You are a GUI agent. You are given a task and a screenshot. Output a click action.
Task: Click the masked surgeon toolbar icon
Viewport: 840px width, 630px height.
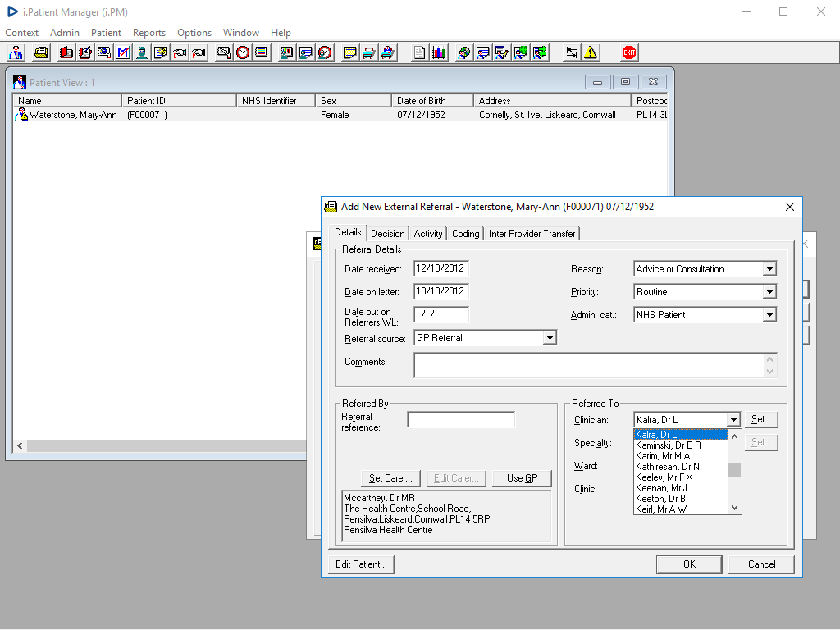(x=142, y=52)
